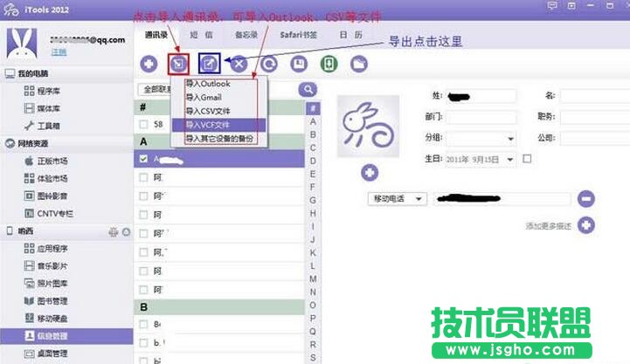This screenshot has width=630, height=364.
Task: Click the 公司 company input field
Action: click(595, 139)
